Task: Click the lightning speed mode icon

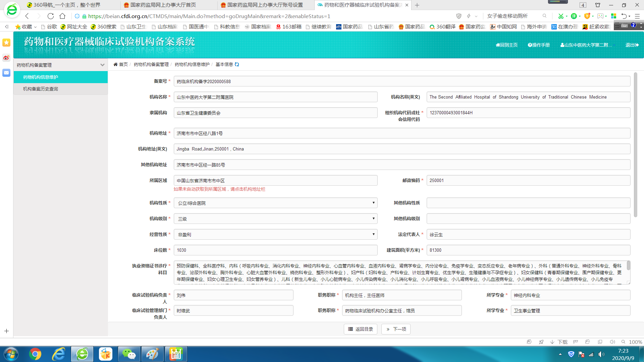Action: [469, 16]
